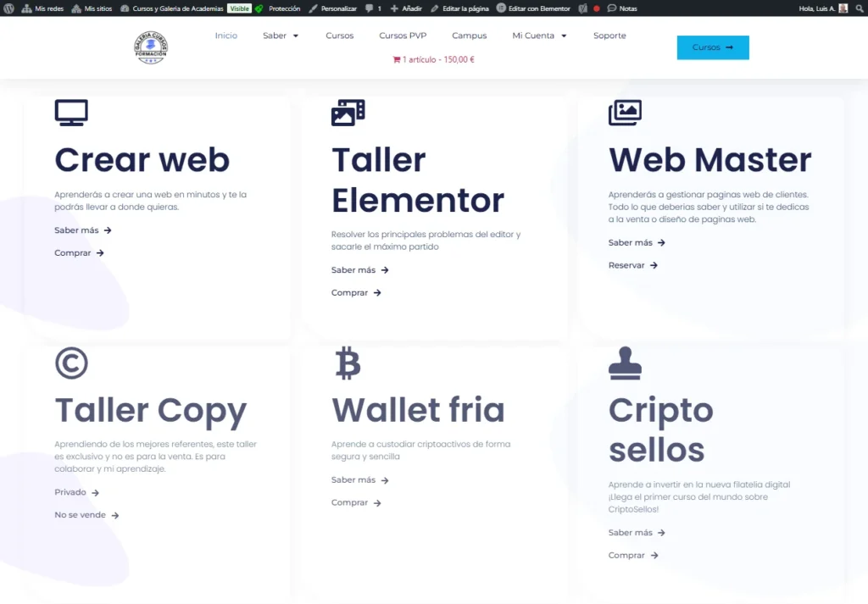
Task: Open comments bubble in admin bar
Action: (x=373, y=8)
